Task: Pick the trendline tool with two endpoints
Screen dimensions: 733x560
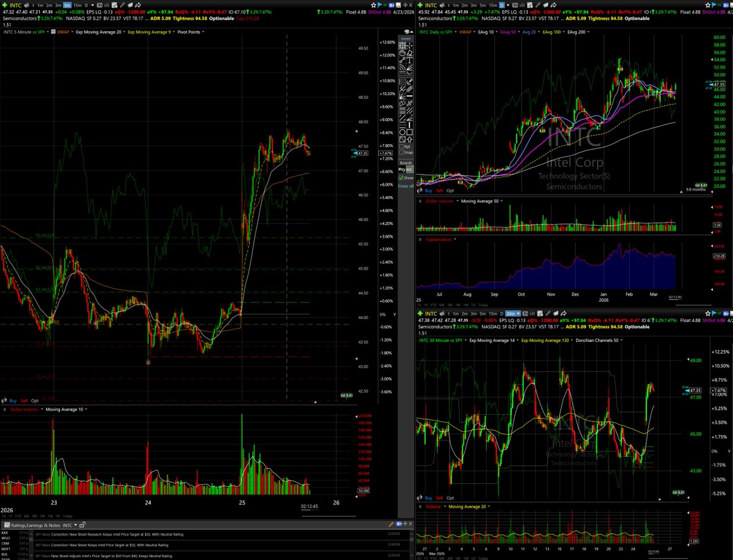Action: pyautogui.click(x=402, y=60)
